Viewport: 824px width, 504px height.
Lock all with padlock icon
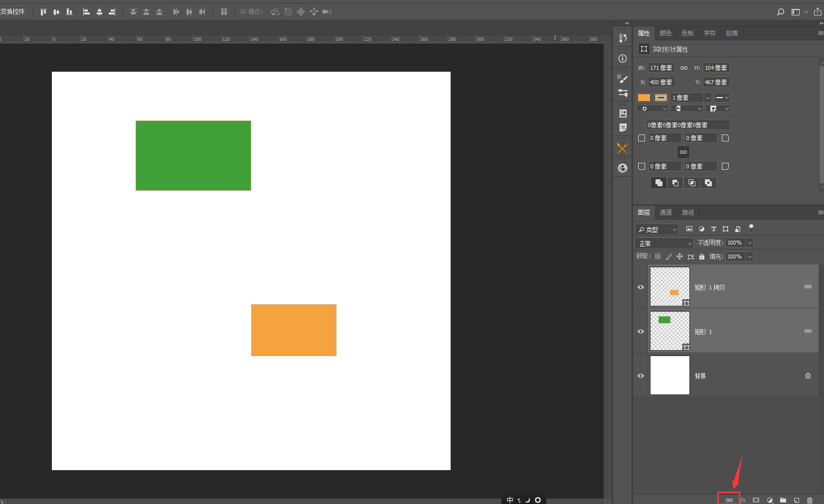[x=702, y=256]
